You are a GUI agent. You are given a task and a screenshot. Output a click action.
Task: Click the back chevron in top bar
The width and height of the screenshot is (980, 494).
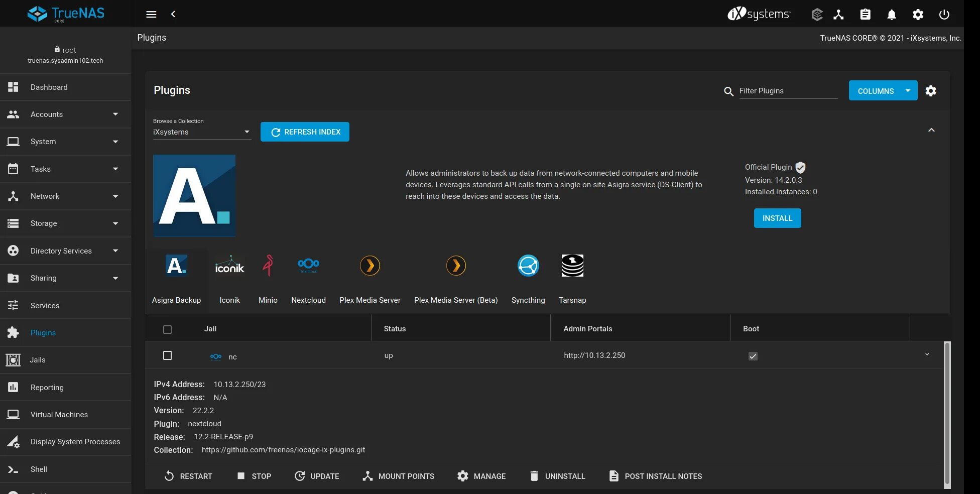pyautogui.click(x=173, y=14)
